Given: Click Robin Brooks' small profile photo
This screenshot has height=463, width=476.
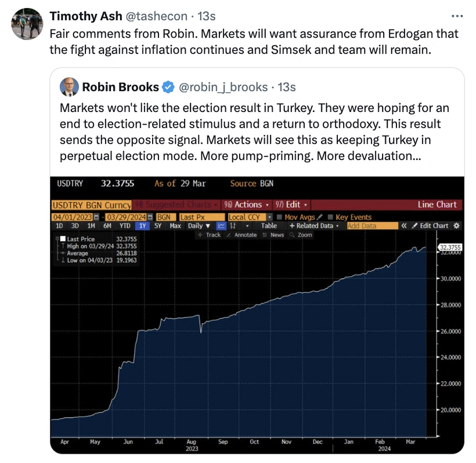Looking at the screenshot, I should (70, 87).
